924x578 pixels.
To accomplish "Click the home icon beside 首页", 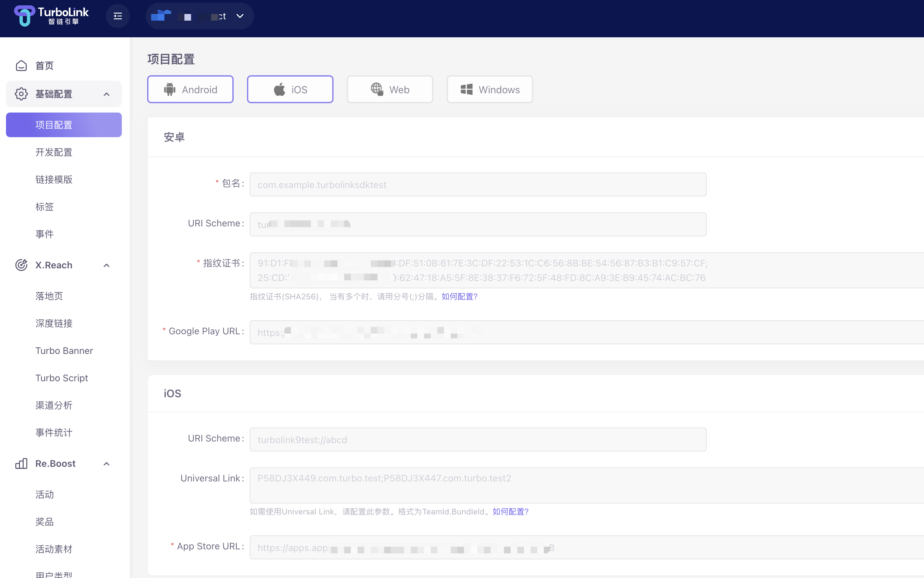I will point(21,66).
